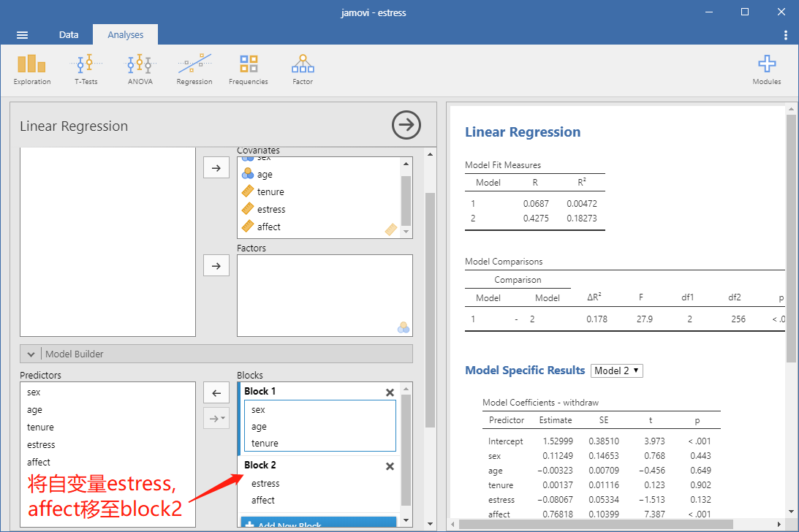Select estress in the Predictors list
This screenshot has height=532, width=799.
point(41,445)
